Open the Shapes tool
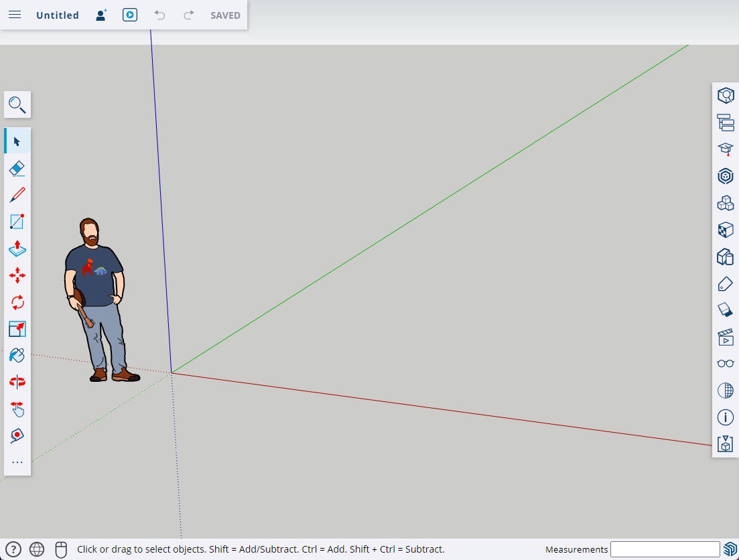The width and height of the screenshot is (739, 560). [x=17, y=221]
